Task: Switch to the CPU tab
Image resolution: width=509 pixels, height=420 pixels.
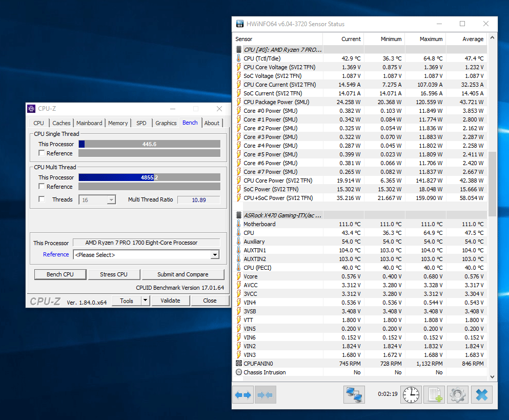Action: pyautogui.click(x=38, y=123)
